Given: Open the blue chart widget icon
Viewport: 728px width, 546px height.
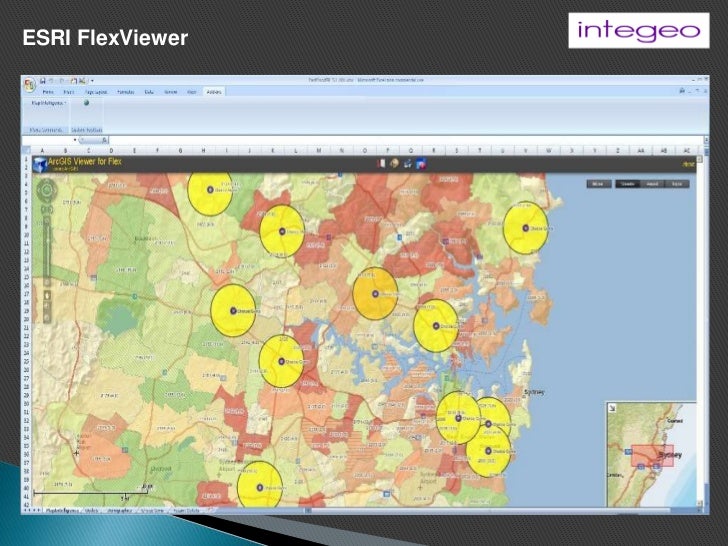Looking at the screenshot, I should tap(408, 163).
